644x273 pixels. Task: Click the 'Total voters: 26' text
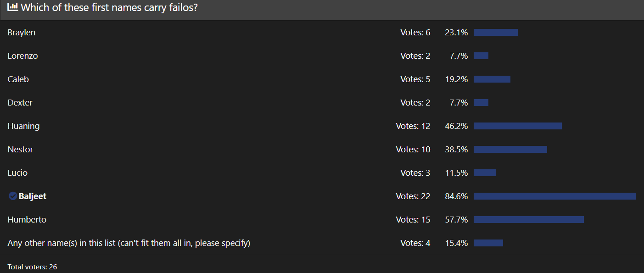pyautogui.click(x=32, y=267)
